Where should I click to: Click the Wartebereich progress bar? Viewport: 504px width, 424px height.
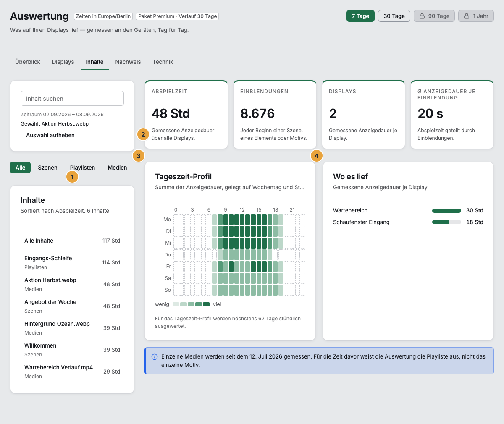446,210
